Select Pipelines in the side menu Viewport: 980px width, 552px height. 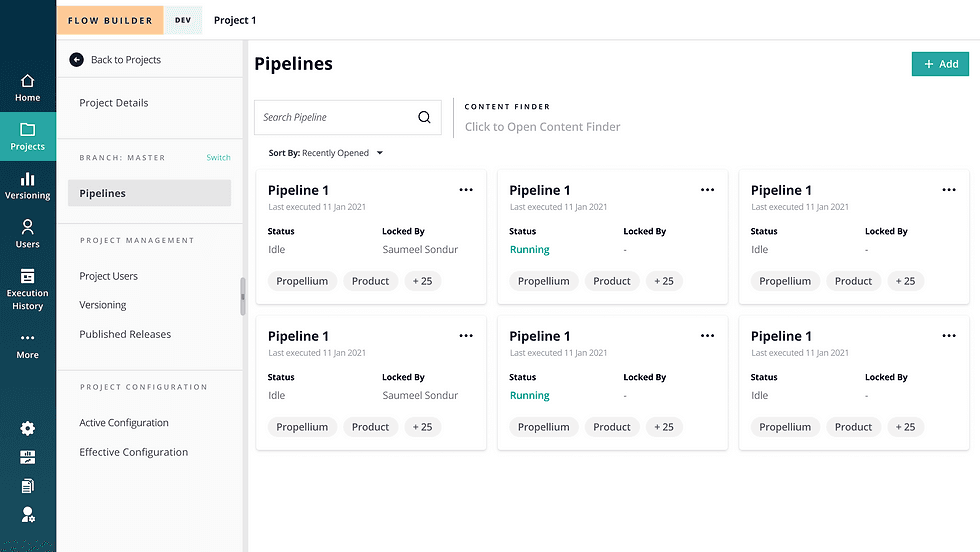(149, 193)
